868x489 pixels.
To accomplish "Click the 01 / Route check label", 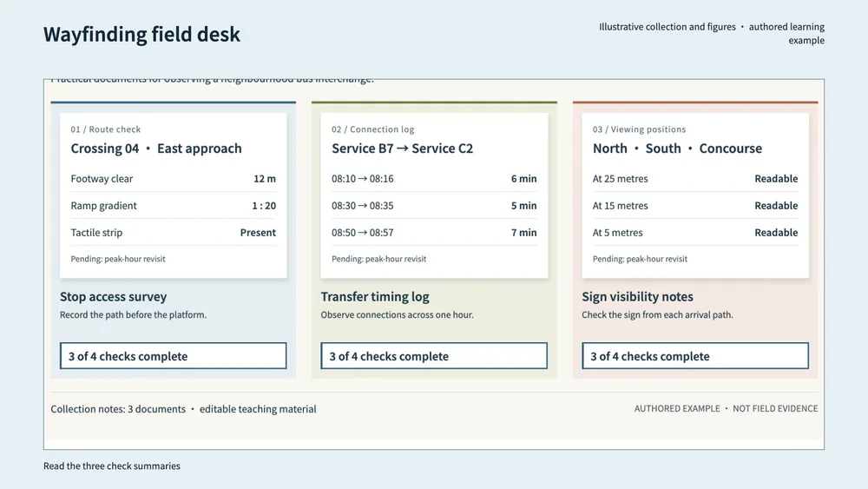I will point(106,129).
